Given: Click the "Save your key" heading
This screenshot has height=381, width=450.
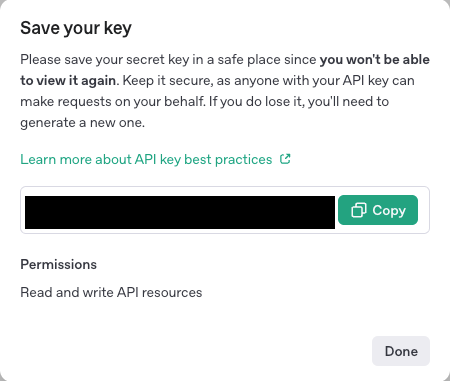Looking at the screenshot, I should point(76,28).
